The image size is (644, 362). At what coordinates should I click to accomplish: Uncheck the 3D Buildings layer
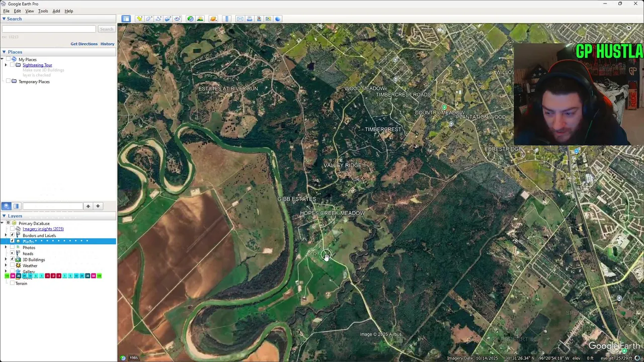(x=12, y=259)
